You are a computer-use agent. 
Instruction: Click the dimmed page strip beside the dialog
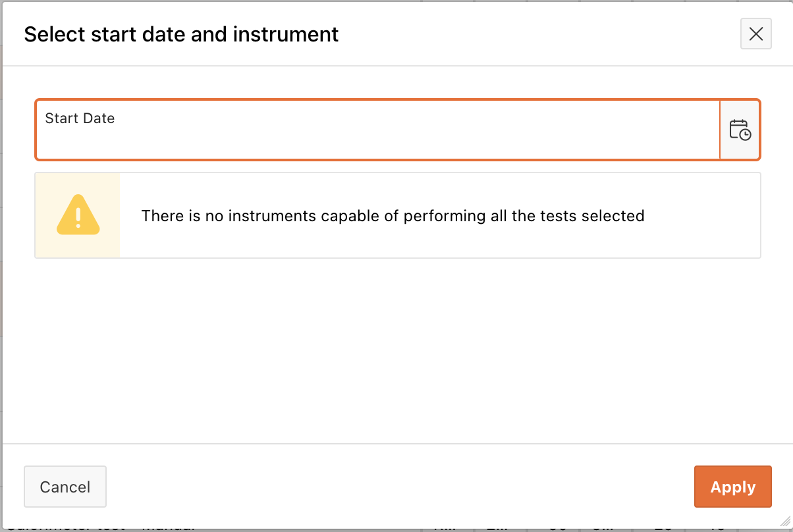[x=1, y=263]
